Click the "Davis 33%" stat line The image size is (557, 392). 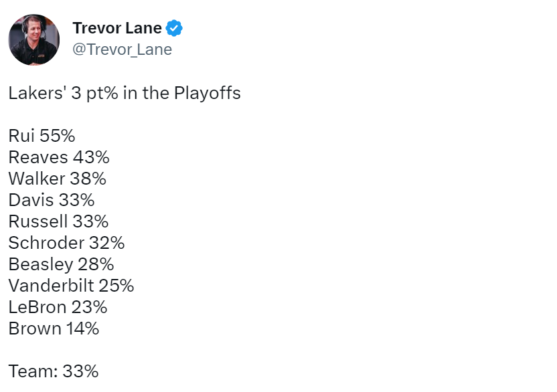(52, 200)
